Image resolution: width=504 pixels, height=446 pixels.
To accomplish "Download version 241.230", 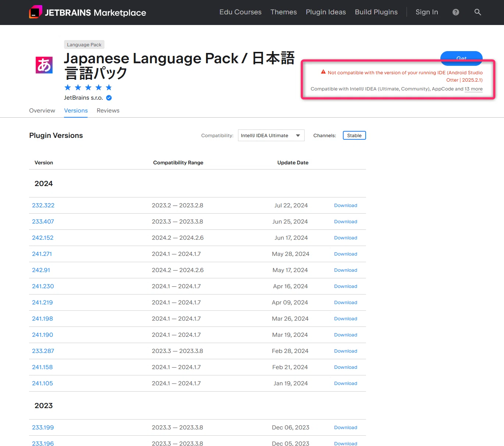I will (345, 286).
